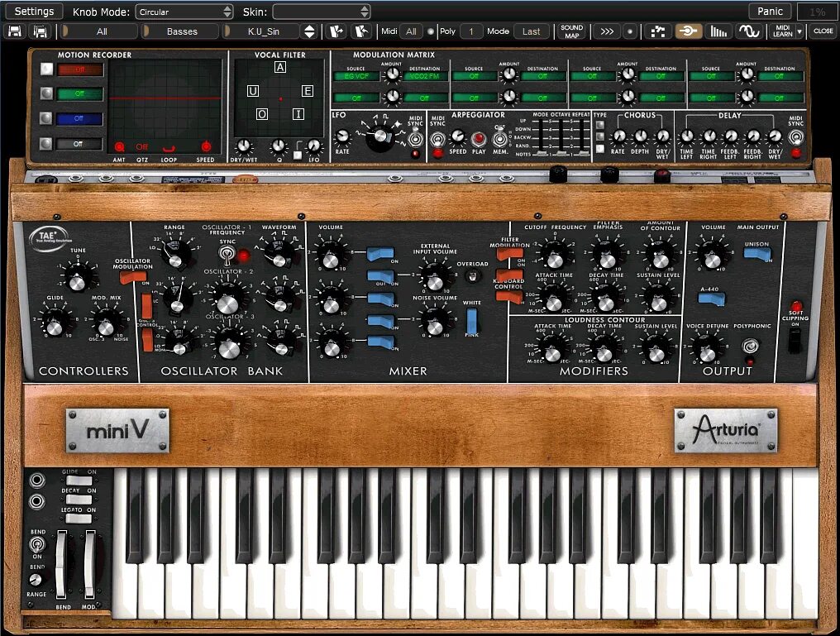Toggle the Filter Modulation orange switch
The height and width of the screenshot is (636, 840).
510,253
